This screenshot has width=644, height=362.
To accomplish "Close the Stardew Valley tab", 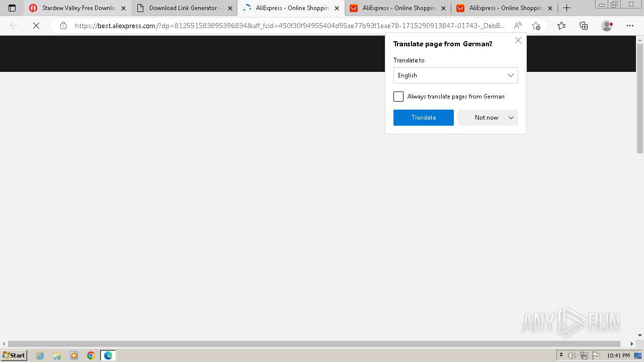I will click(x=123, y=8).
